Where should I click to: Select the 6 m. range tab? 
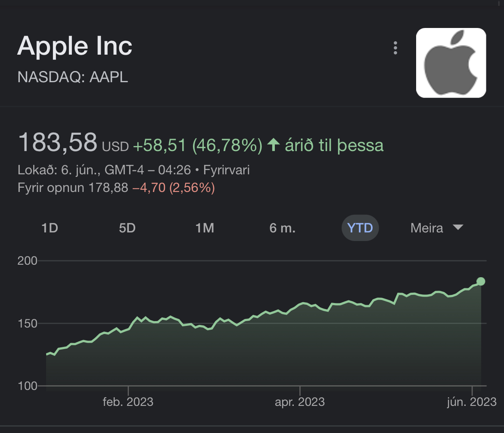click(x=282, y=228)
